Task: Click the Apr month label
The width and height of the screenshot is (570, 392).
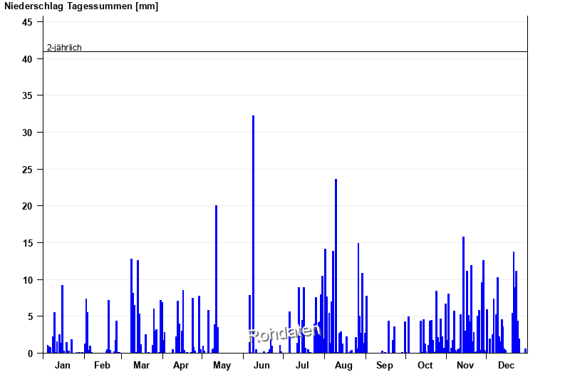Action: (x=181, y=365)
